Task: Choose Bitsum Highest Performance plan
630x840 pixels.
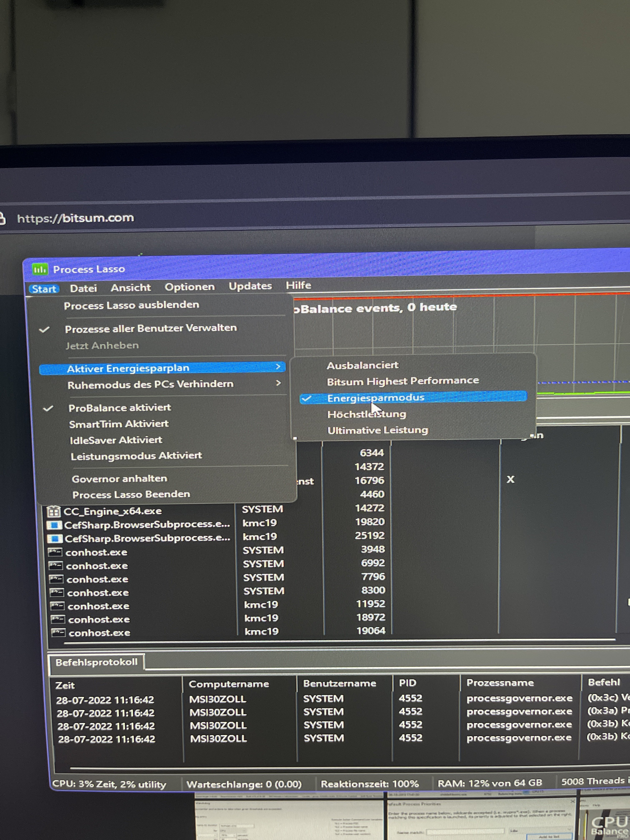Action: [x=402, y=381]
